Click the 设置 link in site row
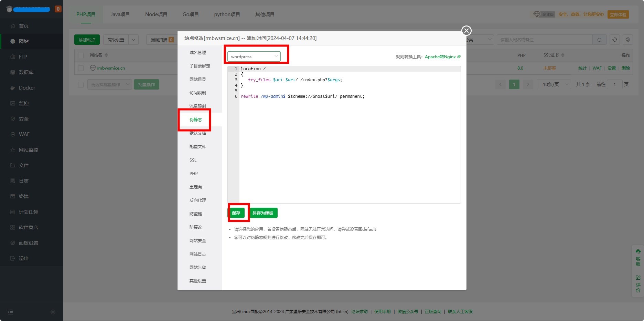The width and height of the screenshot is (644, 321). [x=612, y=68]
